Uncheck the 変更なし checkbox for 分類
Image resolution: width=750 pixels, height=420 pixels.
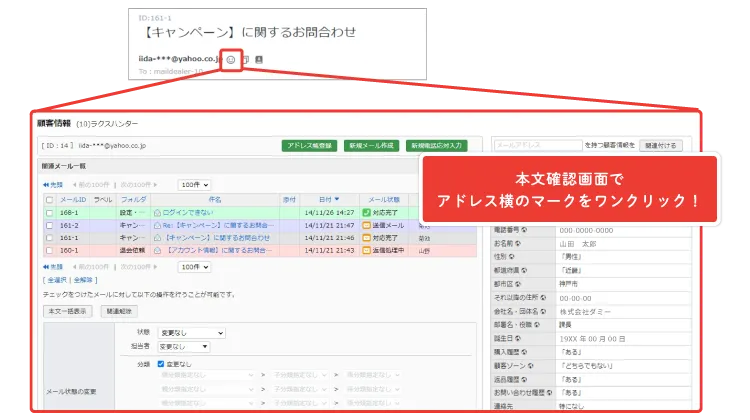[x=161, y=364]
